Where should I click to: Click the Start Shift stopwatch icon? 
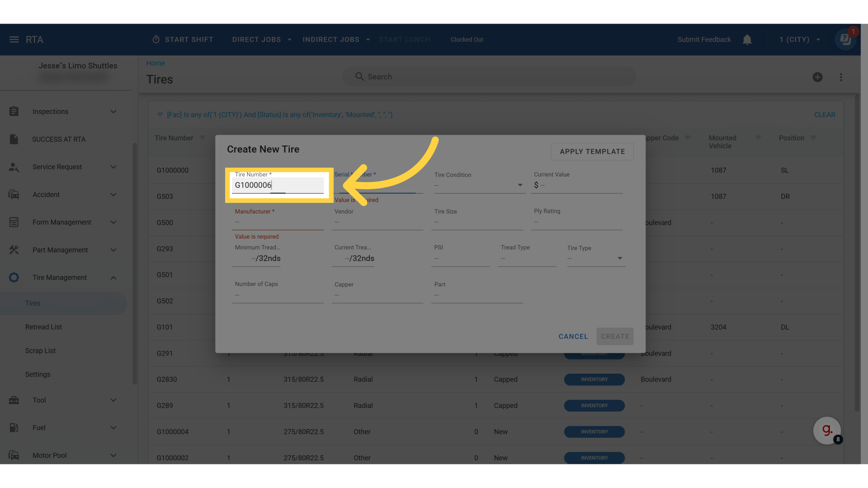pyautogui.click(x=156, y=40)
